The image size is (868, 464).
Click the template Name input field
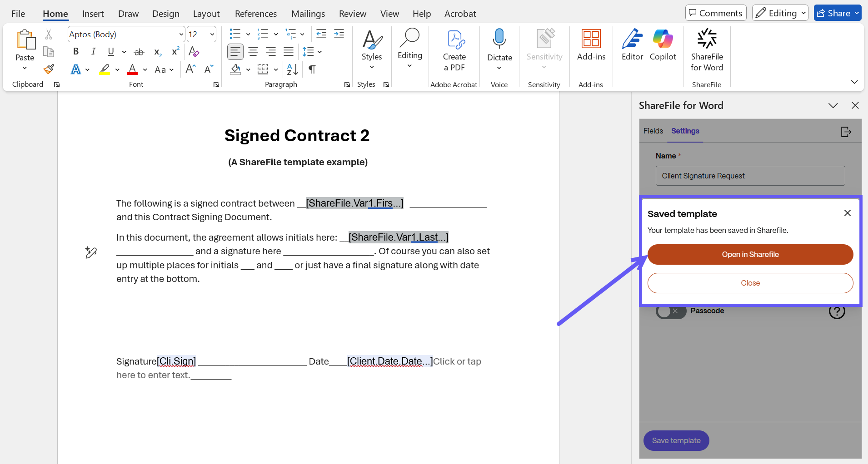(x=750, y=176)
